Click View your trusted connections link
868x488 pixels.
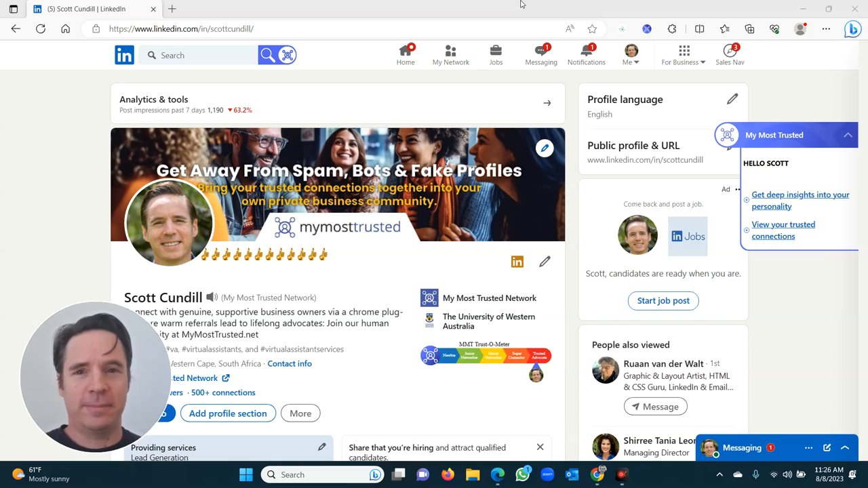click(x=783, y=230)
